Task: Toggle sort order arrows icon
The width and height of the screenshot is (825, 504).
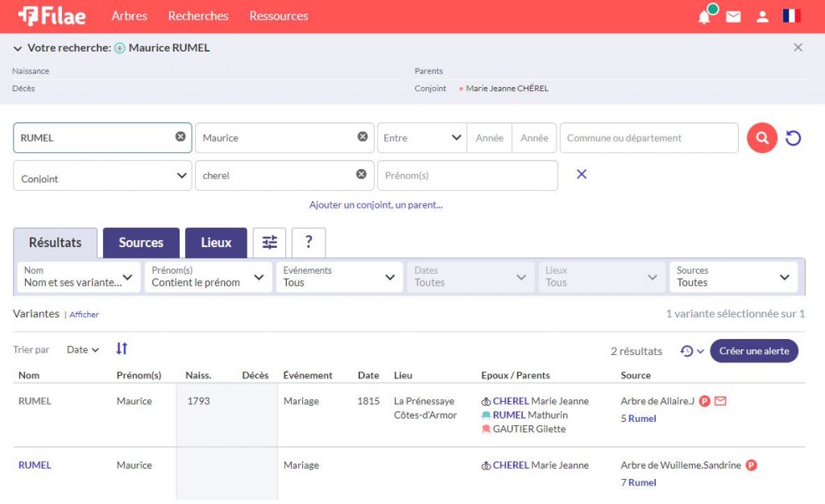Action: tap(122, 349)
